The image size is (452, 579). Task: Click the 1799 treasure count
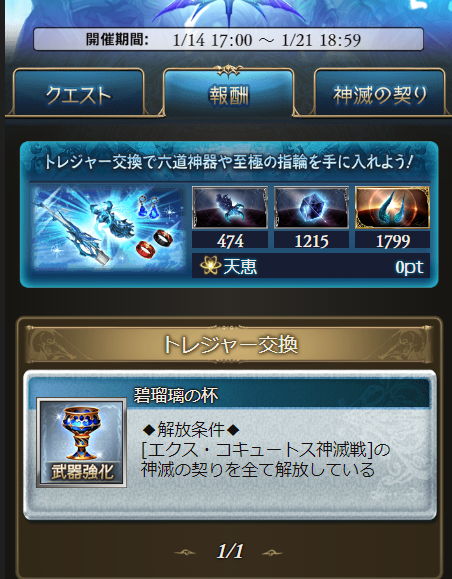click(x=393, y=241)
